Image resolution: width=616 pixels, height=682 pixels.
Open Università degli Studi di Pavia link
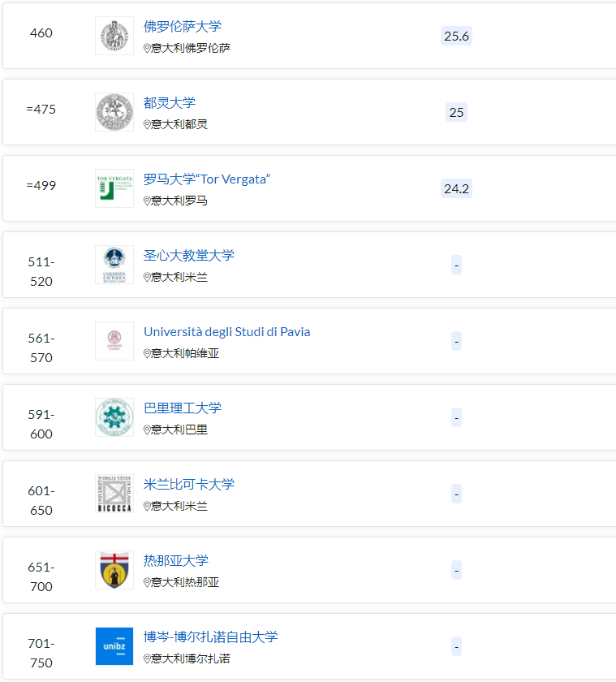[x=227, y=332]
